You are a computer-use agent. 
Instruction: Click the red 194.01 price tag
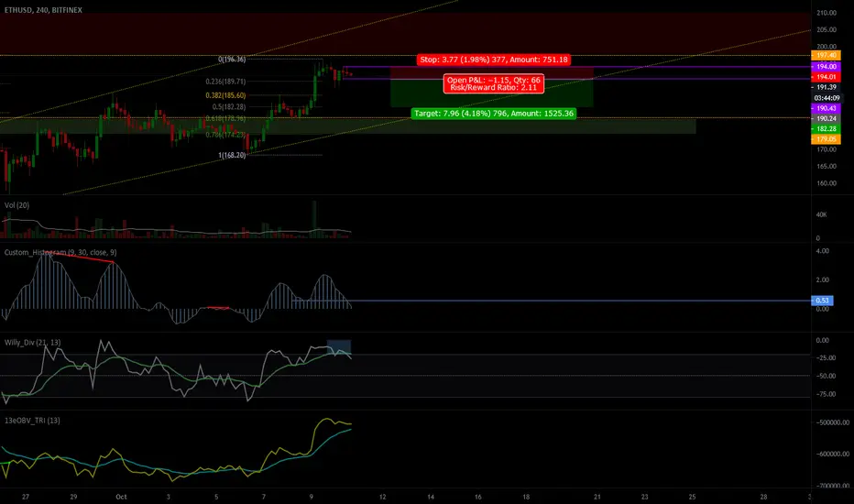click(x=826, y=77)
